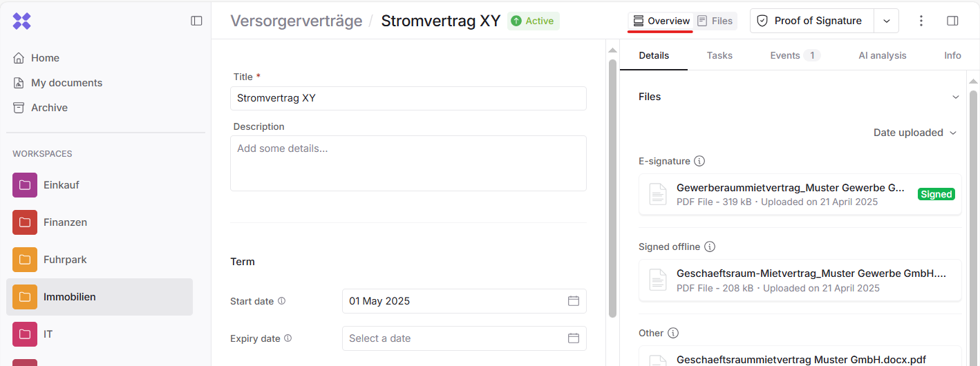
Task: Open the Proof of Signature dropdown arrow
Action: coord(886,21)
